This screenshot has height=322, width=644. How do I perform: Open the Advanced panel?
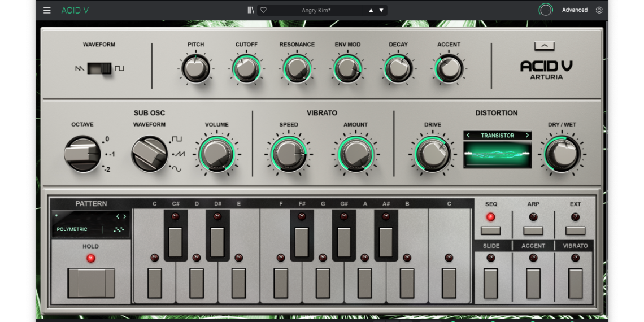pos(575,10)
